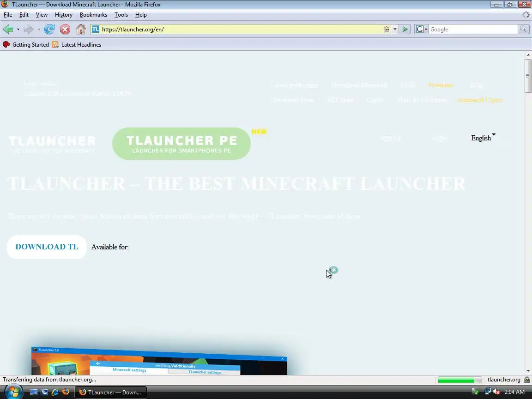The image size is (532, 399).
Task: Open the History menu
Action: pos(64,15)
